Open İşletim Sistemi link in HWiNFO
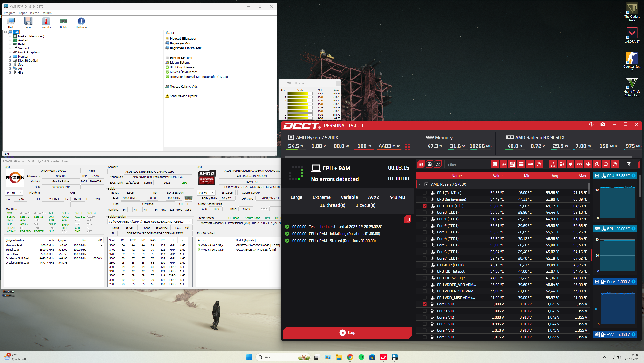644x363 pixels. 181,58
